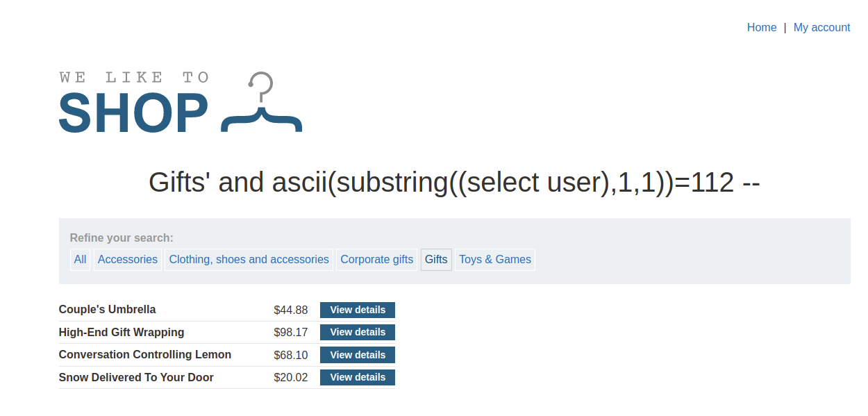Go to My account page

pos(821,28)
